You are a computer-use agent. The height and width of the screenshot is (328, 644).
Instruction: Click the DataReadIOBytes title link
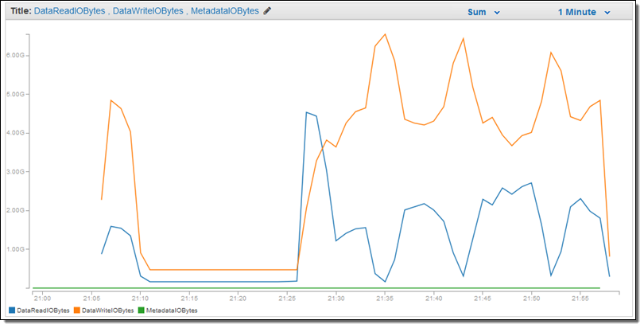(69, 11)
